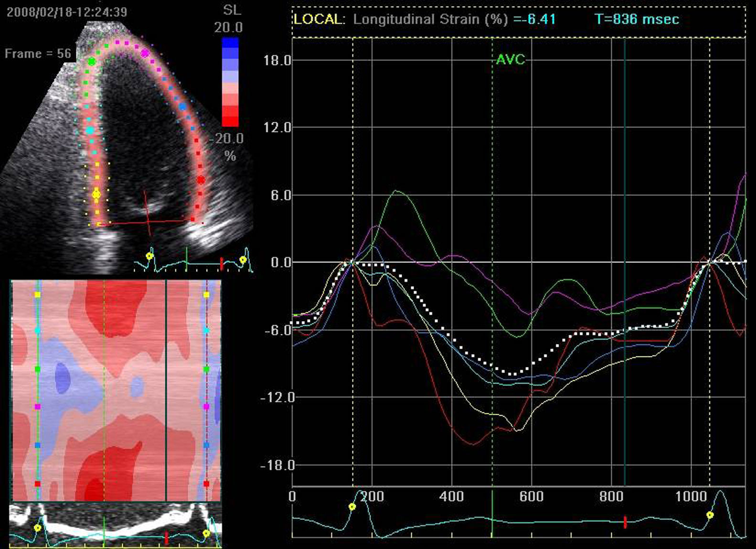The height and width of the screenshot is (549, 756).
Task: Select left red square on color M-mode map
Action: [38, 484]
